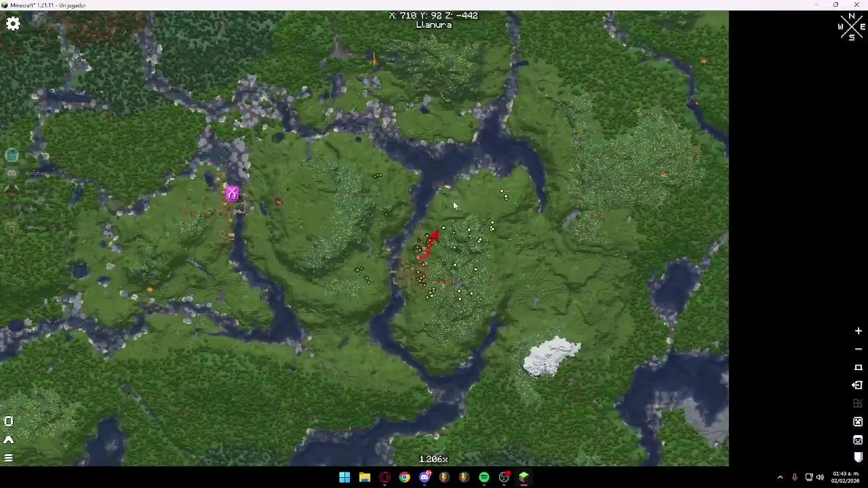This screenshot has width=868, height=488.
Task: Toggle the zombie face icon
Action: tap(858, 440)
